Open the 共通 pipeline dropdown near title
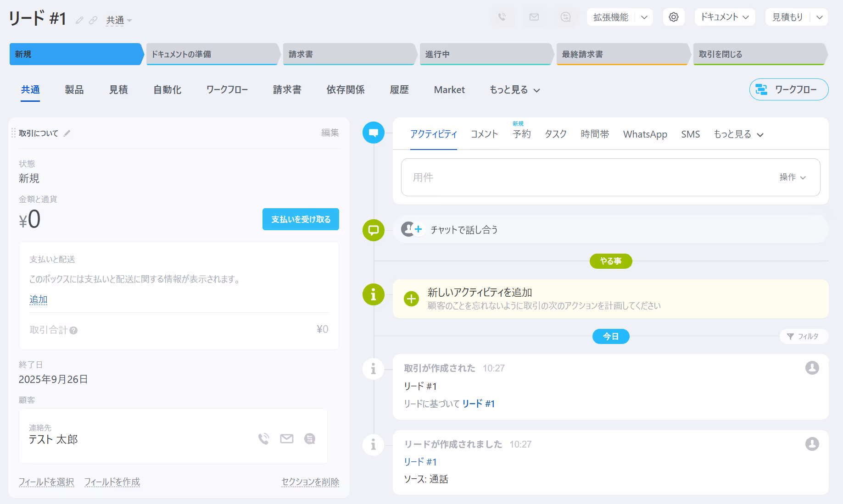843x504 pixels. click(x=119, y=20)
